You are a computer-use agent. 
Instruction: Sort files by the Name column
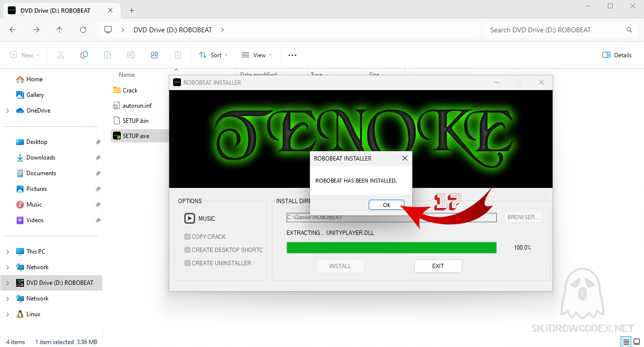pyautogui.click(x=127, y=75)
